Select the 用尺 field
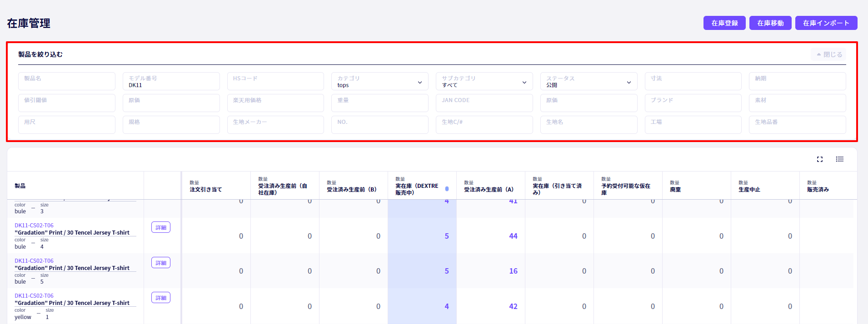The height and width of the screenshot is (324, 868). 67,125
